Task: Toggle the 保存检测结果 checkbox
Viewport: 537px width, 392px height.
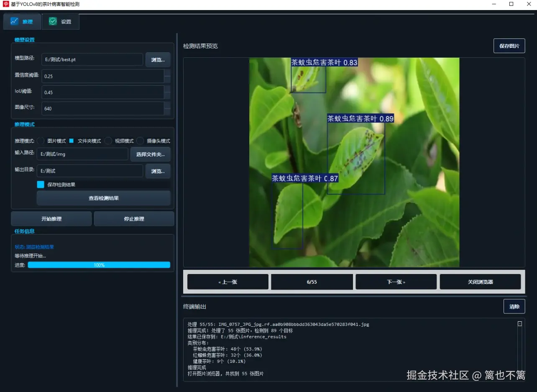Action: pos(41,184)
